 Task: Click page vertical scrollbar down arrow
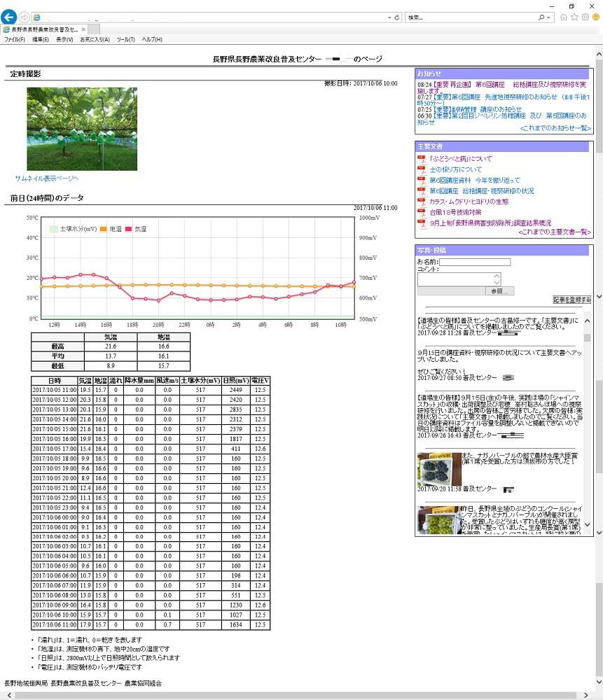pos(599,682)
